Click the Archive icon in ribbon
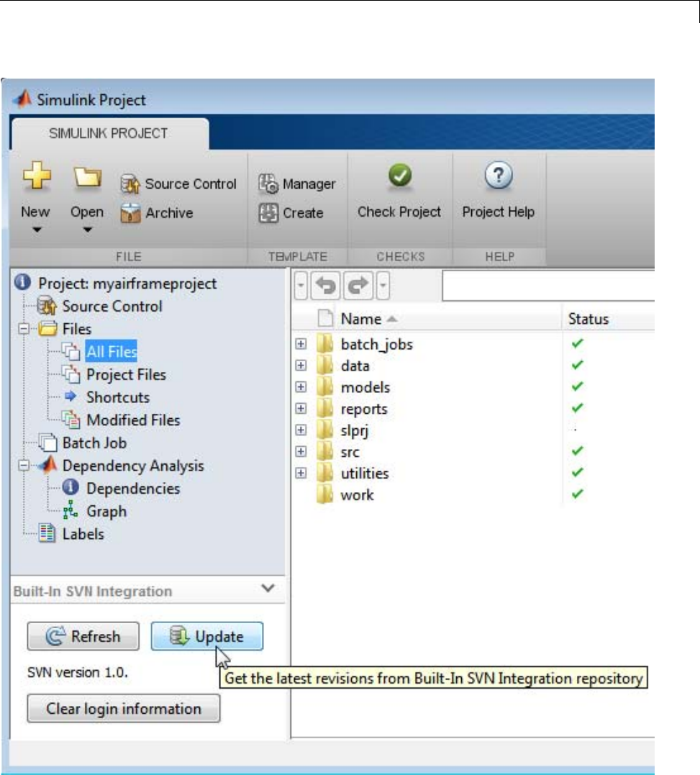This screenshot has height=775, width=700. 130,213
